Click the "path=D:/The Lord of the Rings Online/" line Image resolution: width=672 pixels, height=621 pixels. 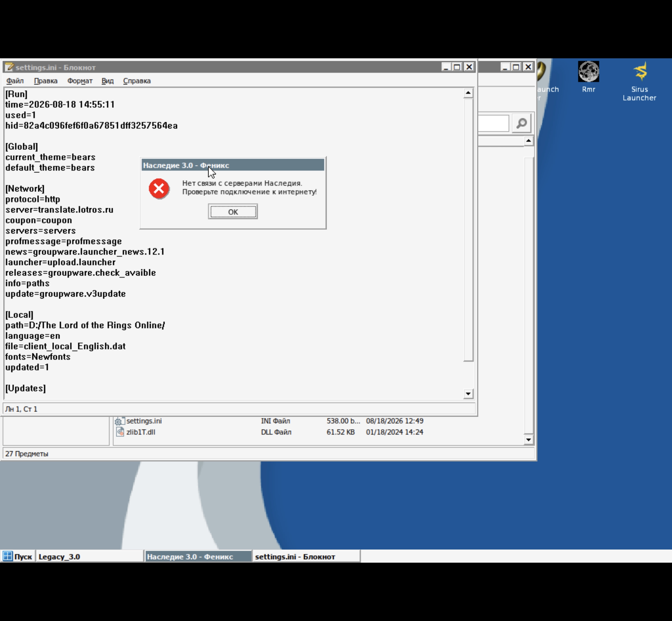(85, 325)
